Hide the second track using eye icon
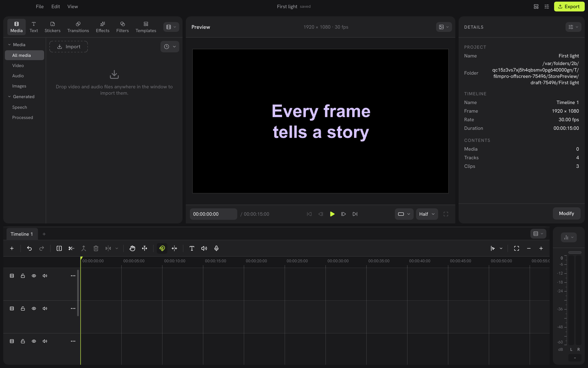This screenshot has height=368, width=588. click(34, 308)
